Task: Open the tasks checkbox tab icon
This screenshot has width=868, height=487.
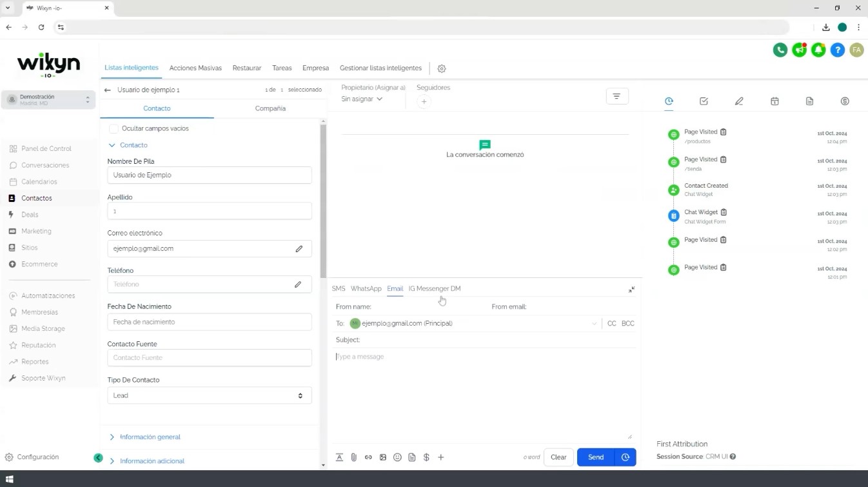Action: (704, 101)
